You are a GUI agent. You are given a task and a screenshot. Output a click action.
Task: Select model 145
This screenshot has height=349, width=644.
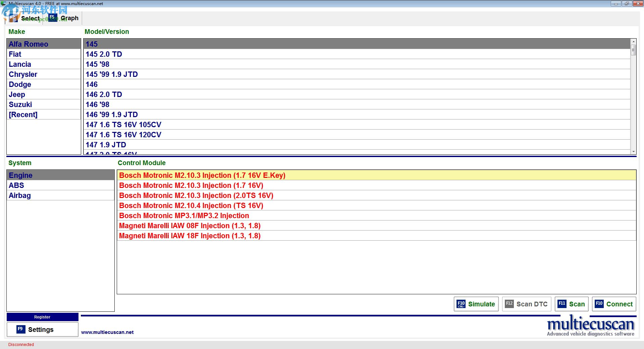[357, 44]
